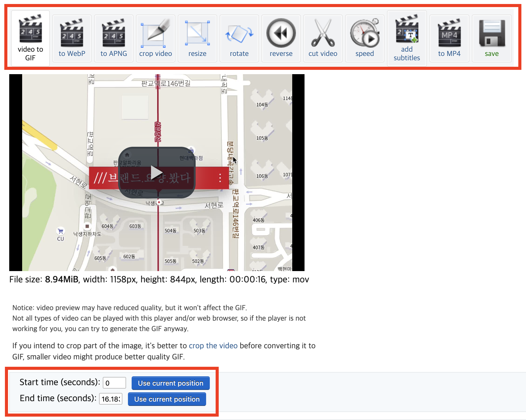Use current position for Start time
This screenshot has width=526, height=420.
171,383
